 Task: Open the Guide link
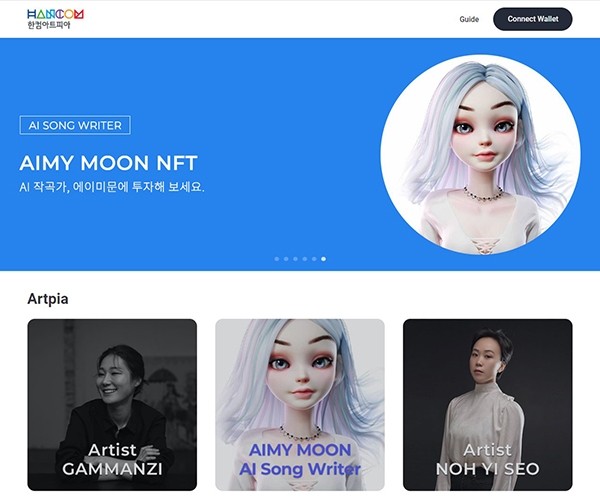point(469,19)
